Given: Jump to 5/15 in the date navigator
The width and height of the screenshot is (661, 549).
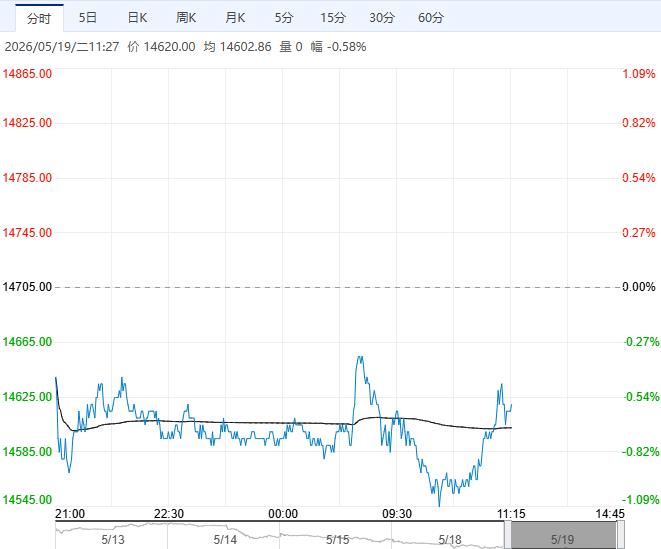Looking at the screenshot, I should click(337, 540).
